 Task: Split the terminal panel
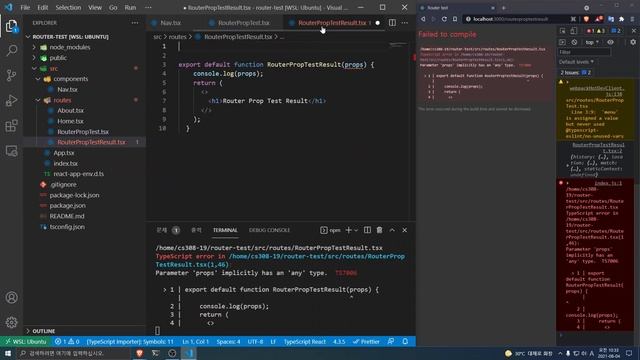pos(367,230)
